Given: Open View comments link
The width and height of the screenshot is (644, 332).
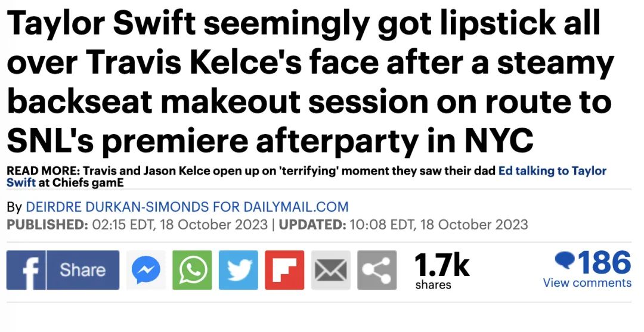Looking at the screenshot, I should coord(587,283).
